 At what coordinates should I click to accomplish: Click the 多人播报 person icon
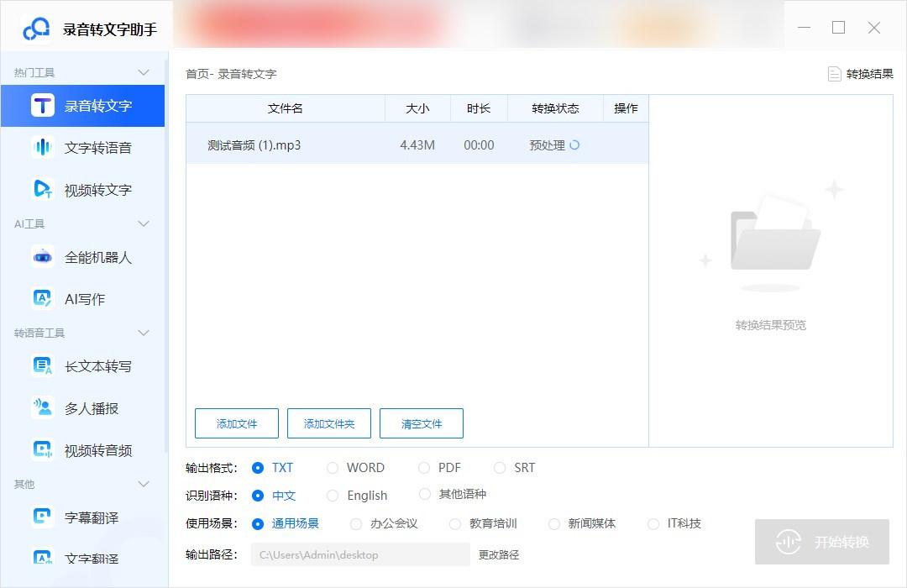coord(42,408)
